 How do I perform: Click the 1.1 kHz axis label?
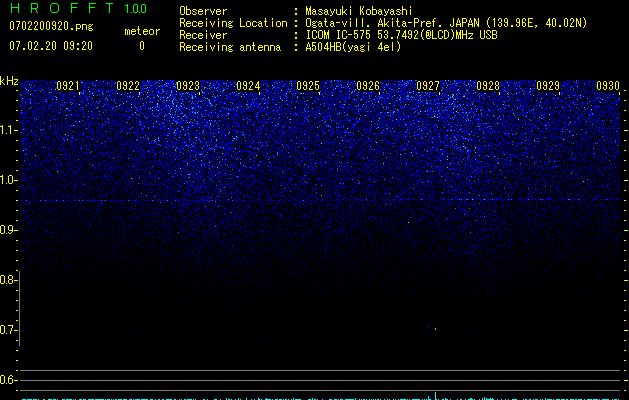pos(8,130)
